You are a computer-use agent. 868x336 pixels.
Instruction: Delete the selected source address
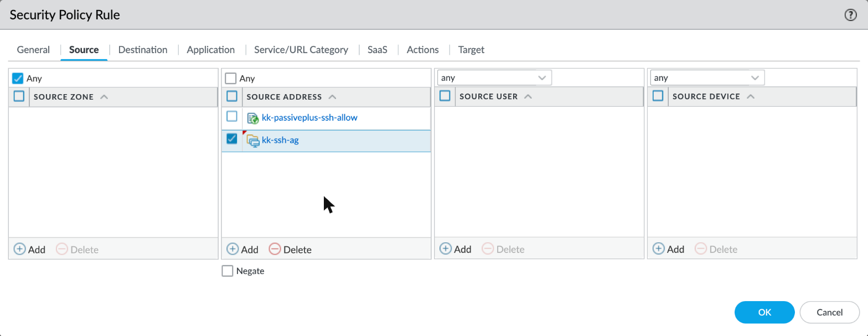290,250
